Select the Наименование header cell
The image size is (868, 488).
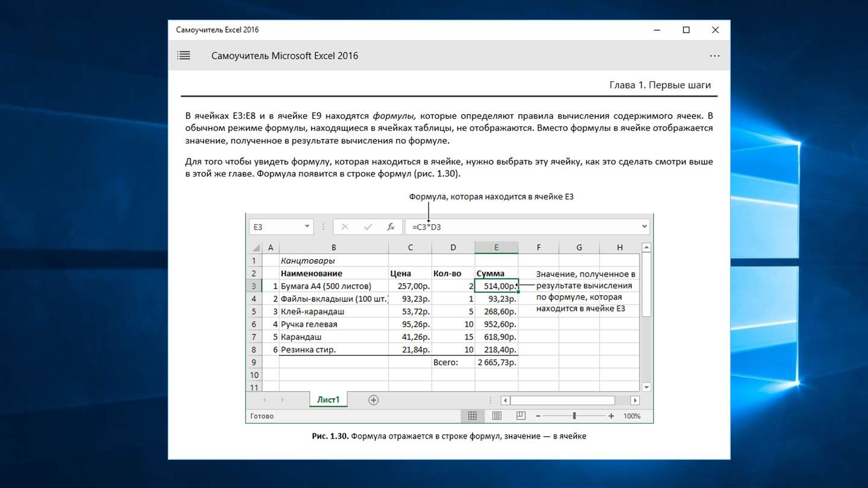tap(334, 274)
